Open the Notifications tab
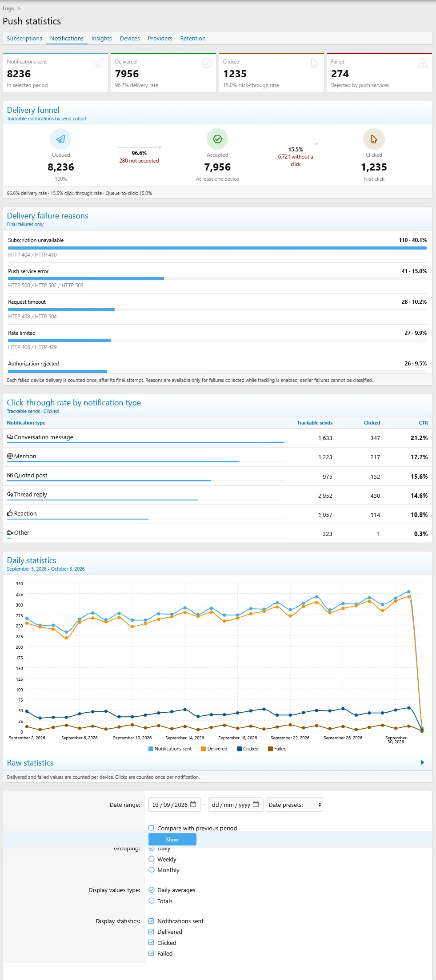Screen dimensions: 436x980 [x=67, y=39]
